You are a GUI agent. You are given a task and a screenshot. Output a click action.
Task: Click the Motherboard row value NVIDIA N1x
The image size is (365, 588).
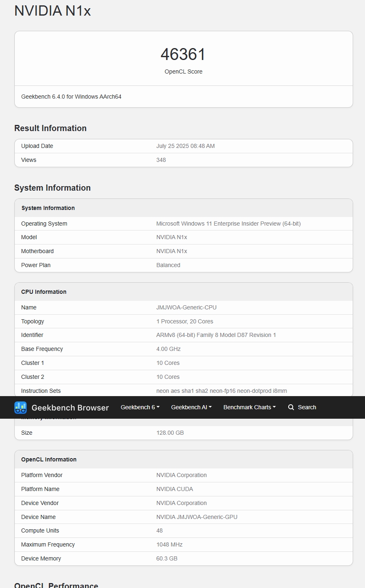point(172,251)
